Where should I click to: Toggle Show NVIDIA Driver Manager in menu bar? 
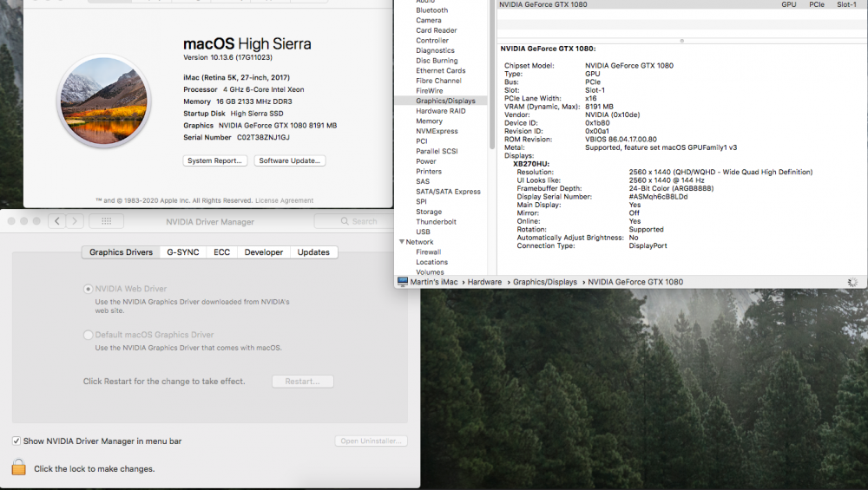click(x=16, y=441)
